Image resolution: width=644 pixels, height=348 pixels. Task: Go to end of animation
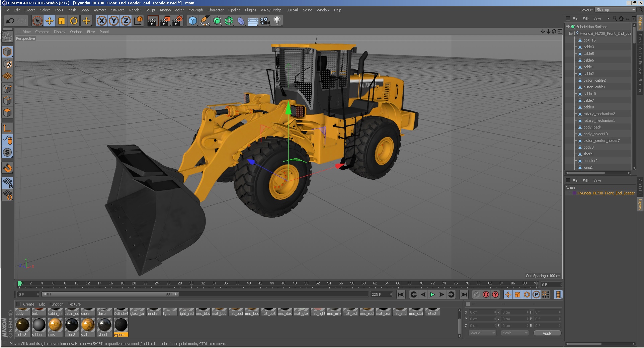pyautogui.click(x=464, y=294)
